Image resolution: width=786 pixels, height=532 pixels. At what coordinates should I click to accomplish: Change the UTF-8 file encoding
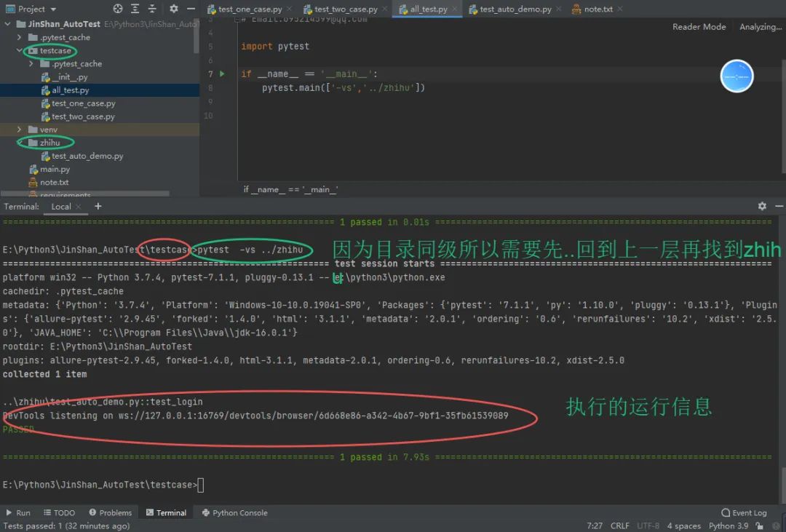pos(648,525)
